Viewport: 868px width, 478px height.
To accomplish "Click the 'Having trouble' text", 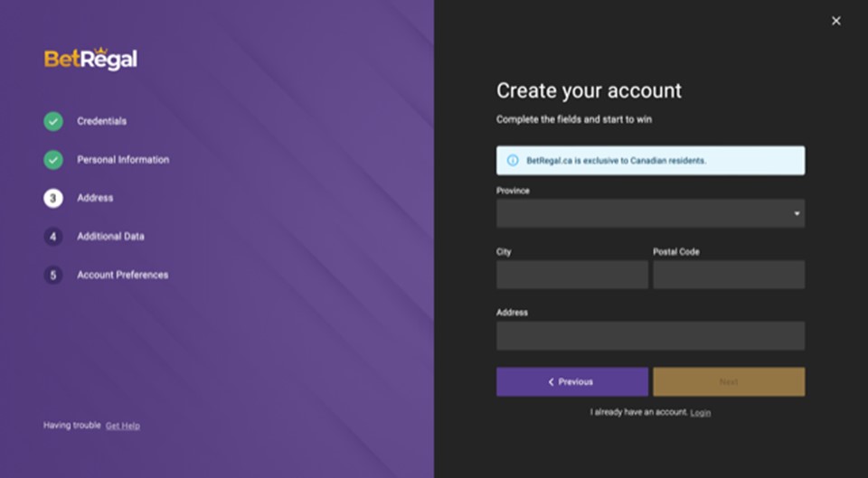I will click(72, 426).
